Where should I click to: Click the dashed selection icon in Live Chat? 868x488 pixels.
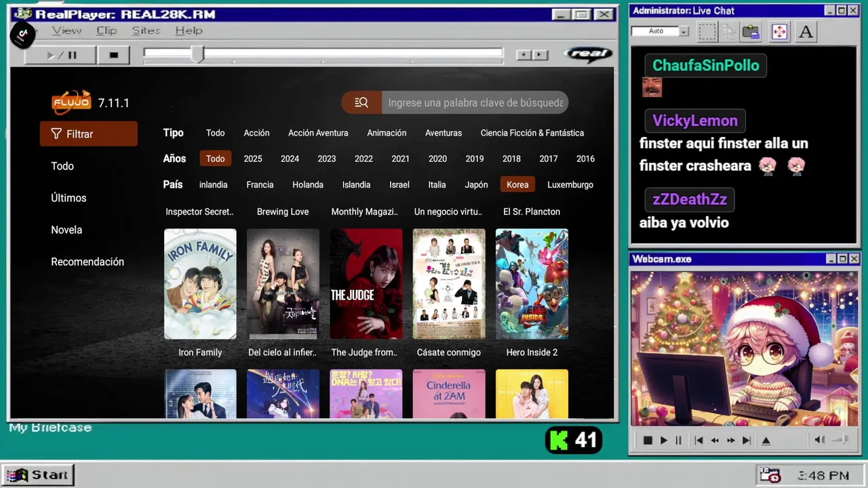(x=707, y=31)
